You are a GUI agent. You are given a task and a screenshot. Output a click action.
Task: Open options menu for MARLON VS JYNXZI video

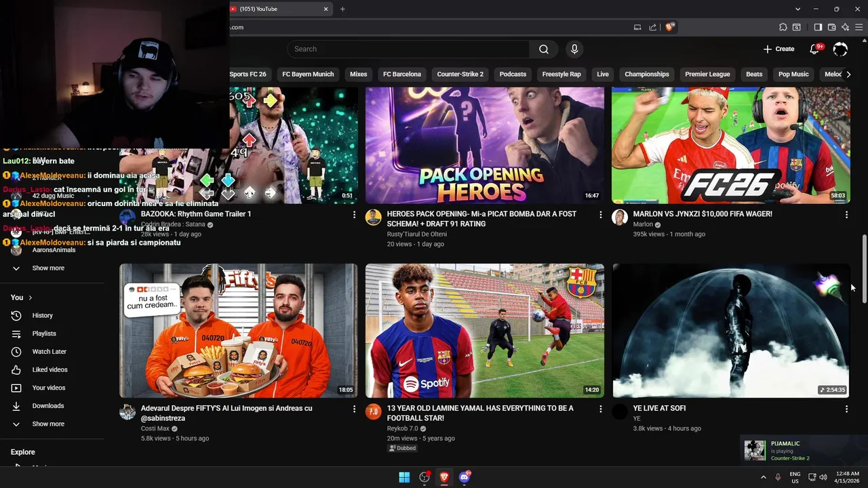point(846,215)
